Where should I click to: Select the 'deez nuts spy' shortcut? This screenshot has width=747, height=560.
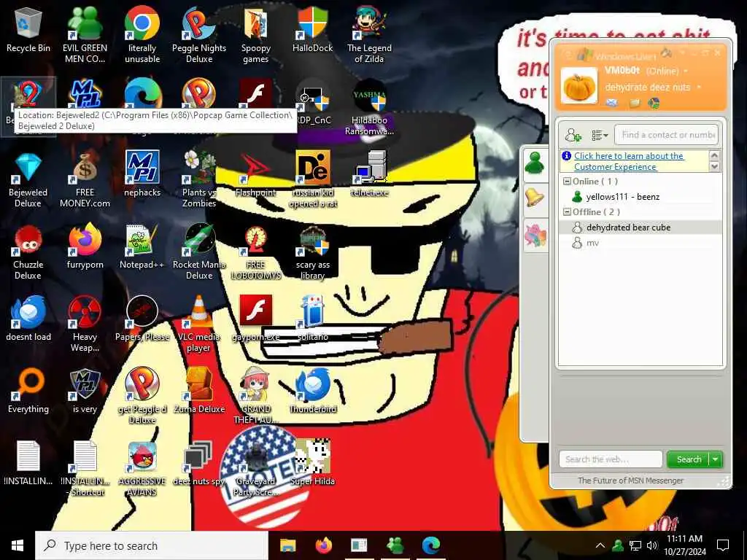[199, 463]
